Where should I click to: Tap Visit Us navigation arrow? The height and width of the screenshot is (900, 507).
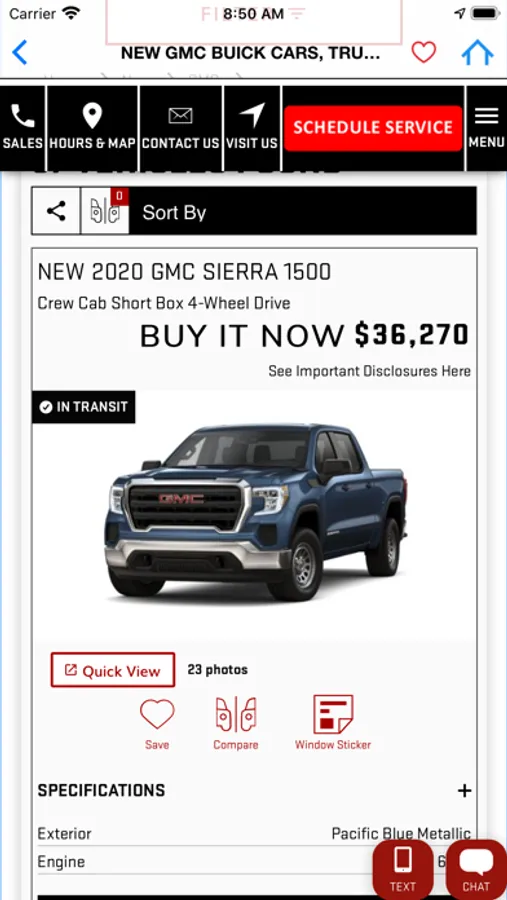tap(251, 127)
